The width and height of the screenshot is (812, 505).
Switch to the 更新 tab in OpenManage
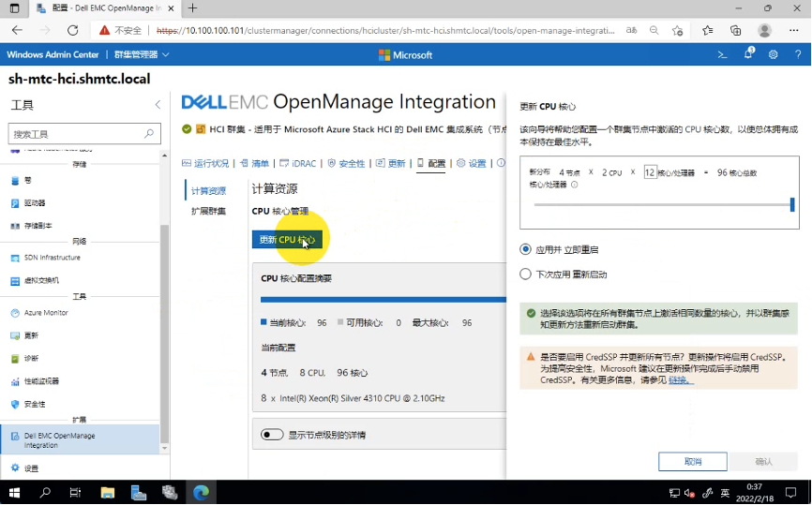390,164
